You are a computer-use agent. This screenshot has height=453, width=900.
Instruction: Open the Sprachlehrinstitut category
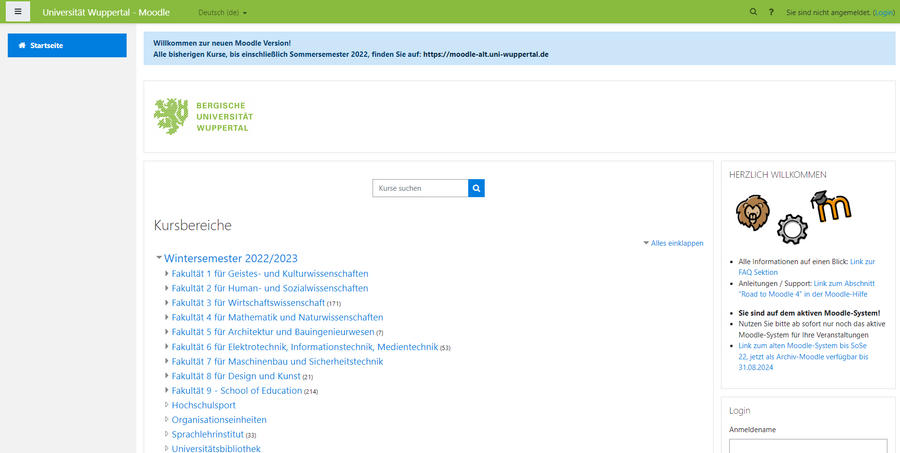208,435
